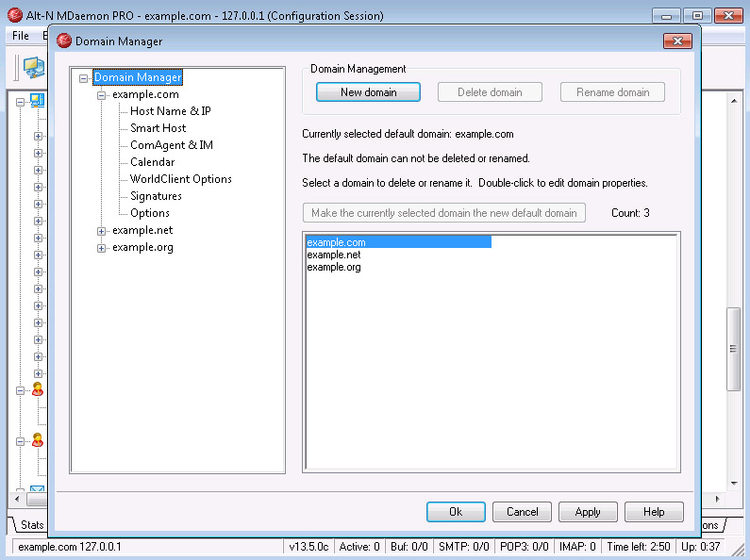Image resolution: width=750 pixels, height=560 pixels.
Task: Expand the example.net tree node
Action: [101, 231]
